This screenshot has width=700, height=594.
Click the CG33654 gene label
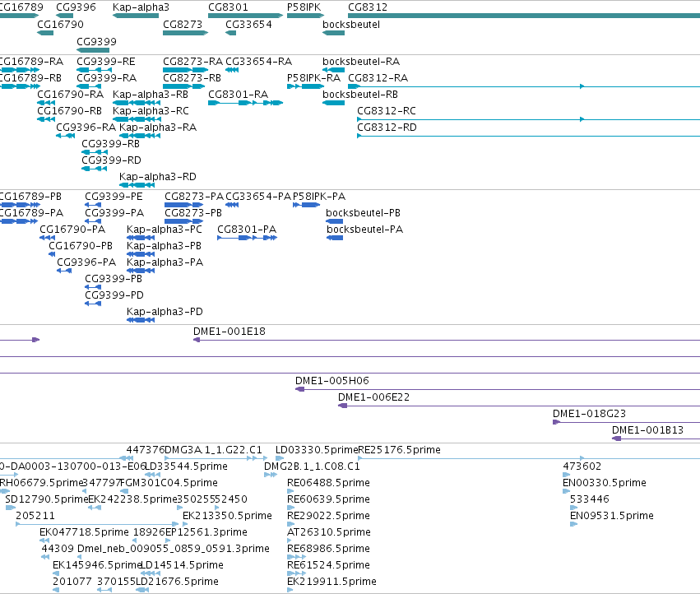pyautogui.click(x=248, y=24)
